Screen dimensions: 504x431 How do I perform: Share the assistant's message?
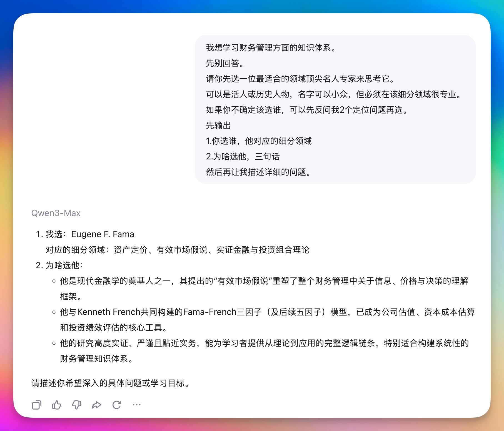pyautogui.click(x=97, y=405)
